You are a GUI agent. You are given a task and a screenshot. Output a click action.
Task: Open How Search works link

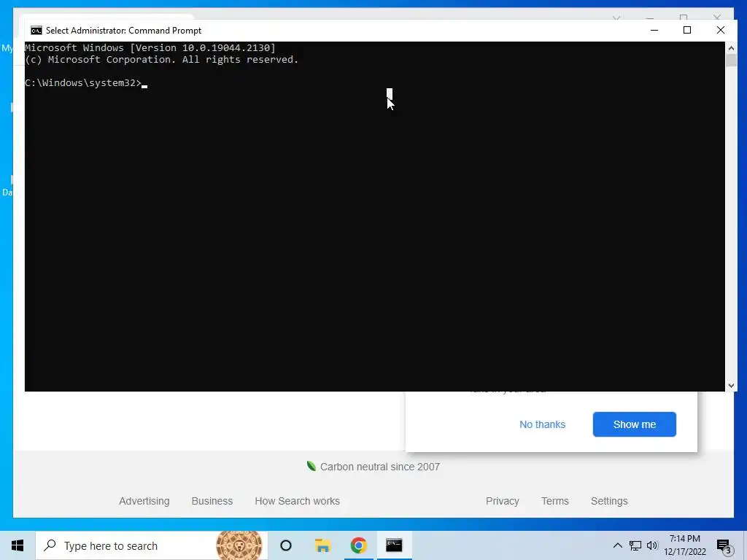[298, 501]
